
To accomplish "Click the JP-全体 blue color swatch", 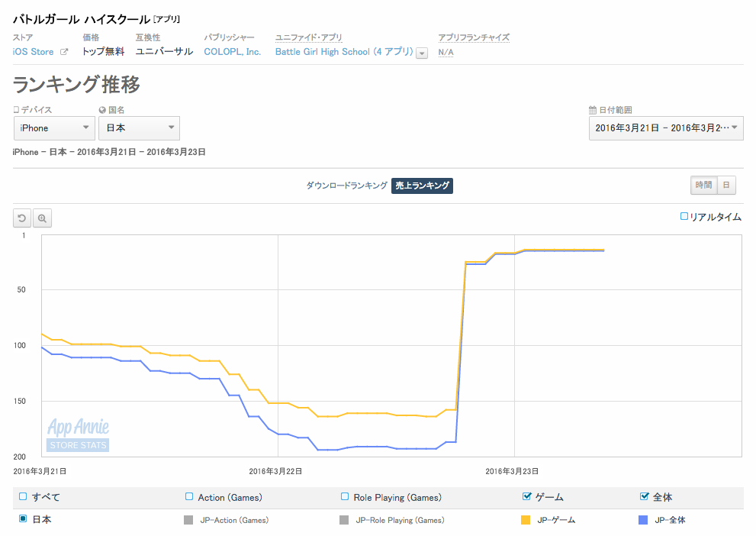I will click(642, 520).
